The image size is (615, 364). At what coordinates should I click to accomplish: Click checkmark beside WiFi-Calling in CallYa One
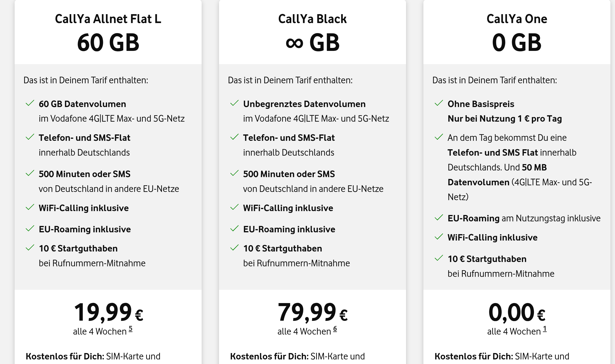(439, 237)
